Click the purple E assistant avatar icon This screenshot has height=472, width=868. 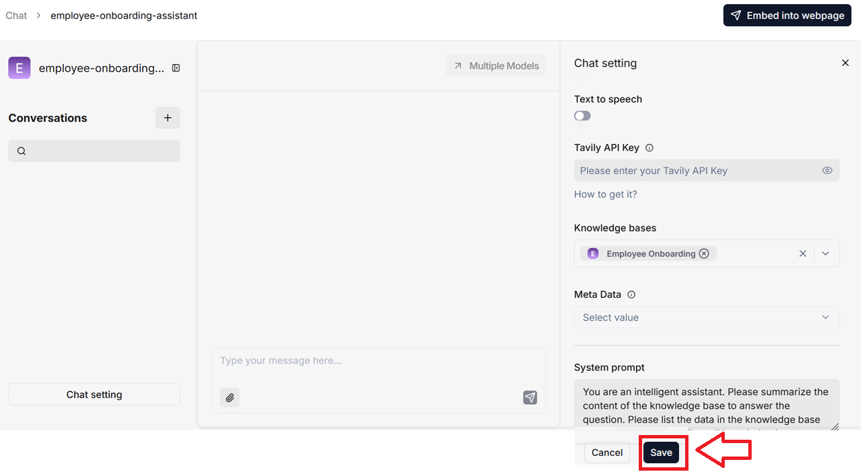tap(19, 68)
